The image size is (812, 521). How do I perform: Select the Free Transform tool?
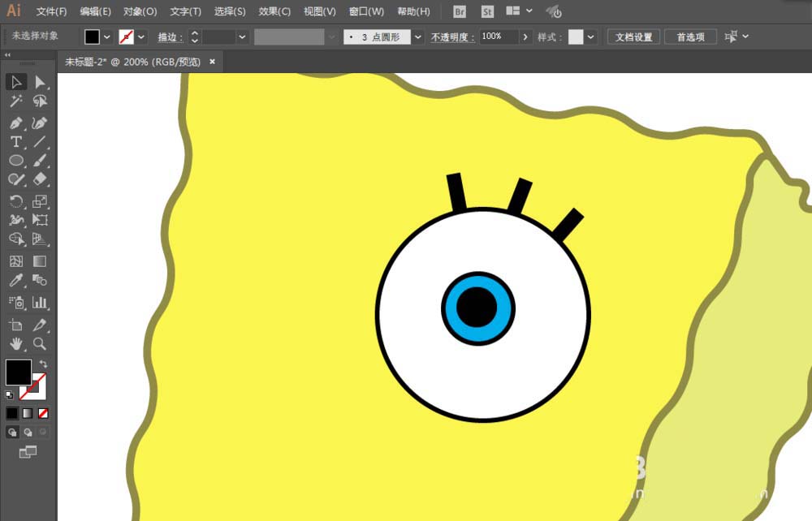click(x=40, y=220)
